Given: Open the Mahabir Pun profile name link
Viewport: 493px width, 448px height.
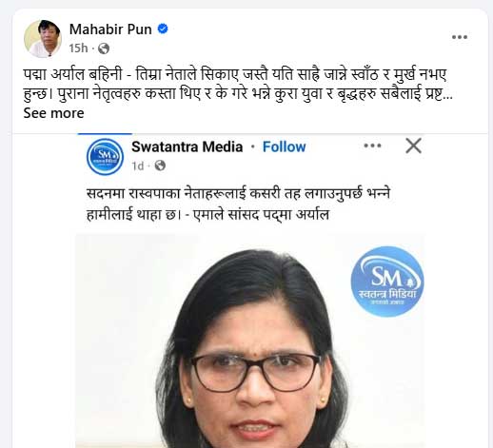Looking at the screenshot, I should coord(110,29).
